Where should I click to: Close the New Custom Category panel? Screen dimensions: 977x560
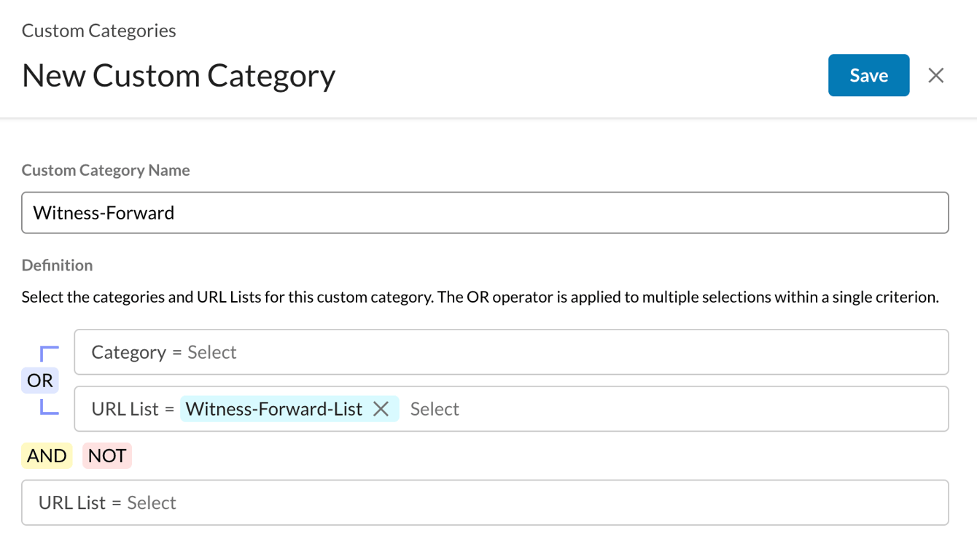tap(936, 75)
